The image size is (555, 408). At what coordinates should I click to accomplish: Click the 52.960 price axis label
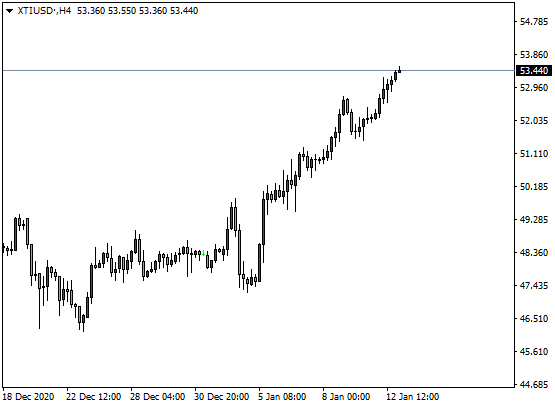point(534,87)
